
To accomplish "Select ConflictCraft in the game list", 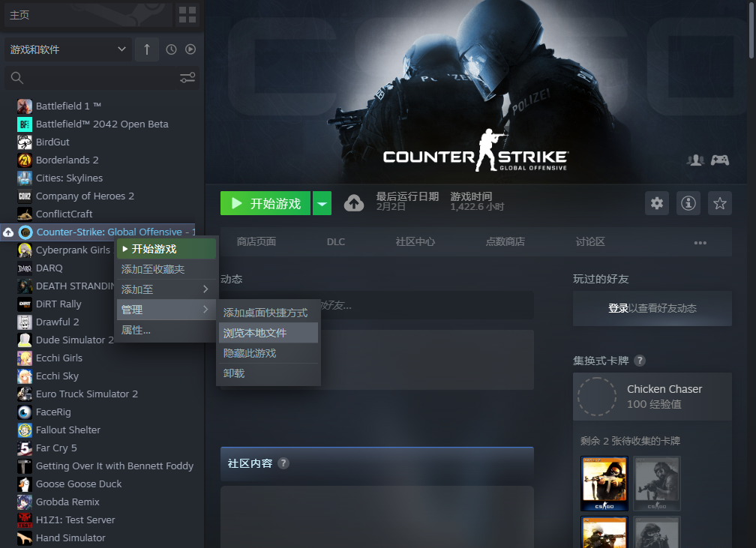I will [x=64, y=214].
